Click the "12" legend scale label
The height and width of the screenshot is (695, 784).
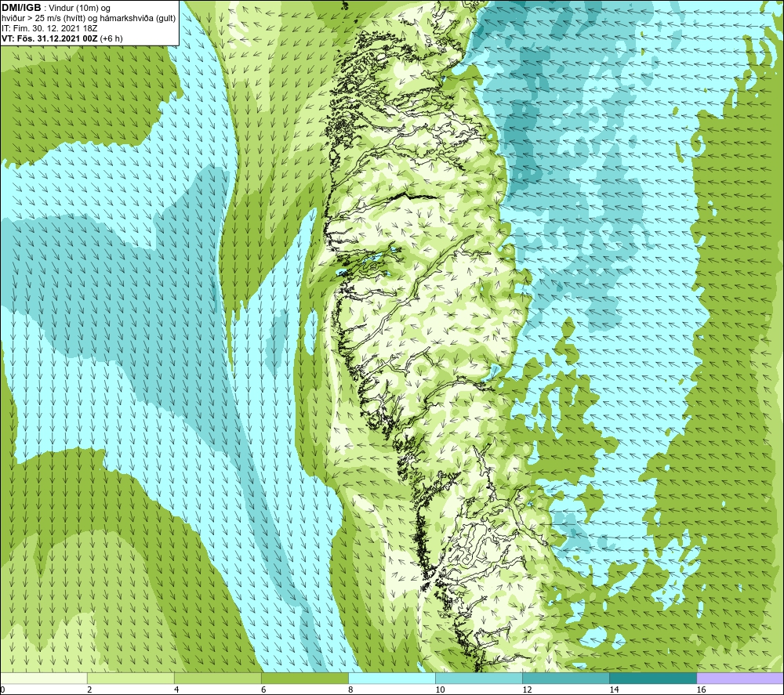[527, 690]
